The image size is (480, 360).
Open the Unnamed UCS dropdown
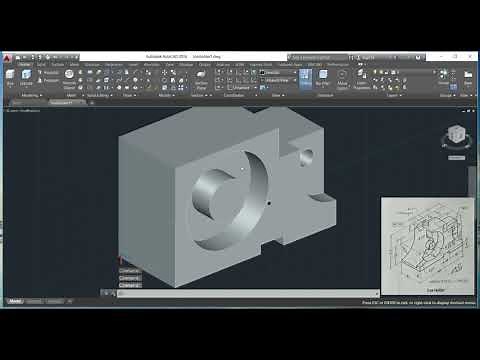242,88
